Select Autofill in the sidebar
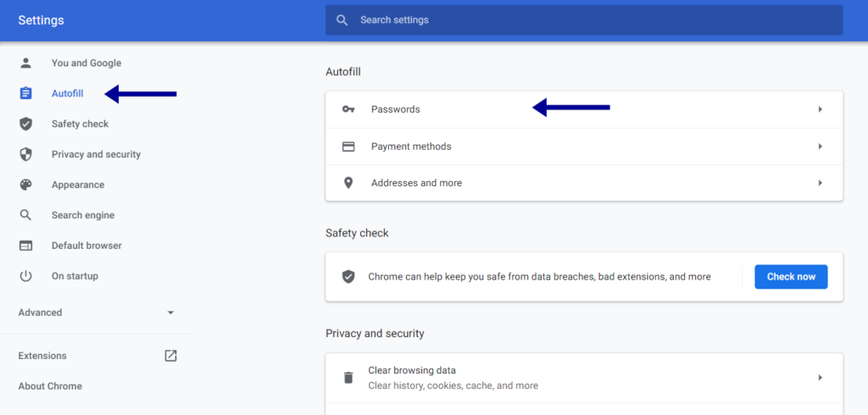This screenshot has width=868, height=415. [x=68, y=93]
